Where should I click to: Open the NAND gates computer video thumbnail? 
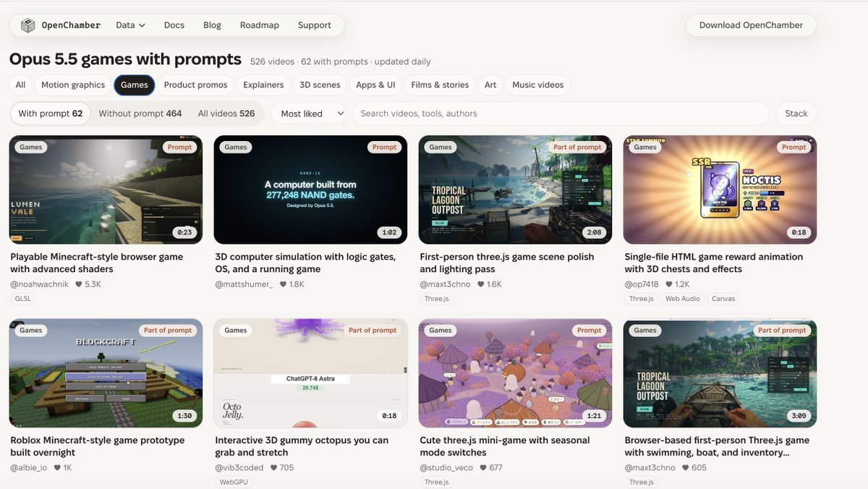pos(310,190)
